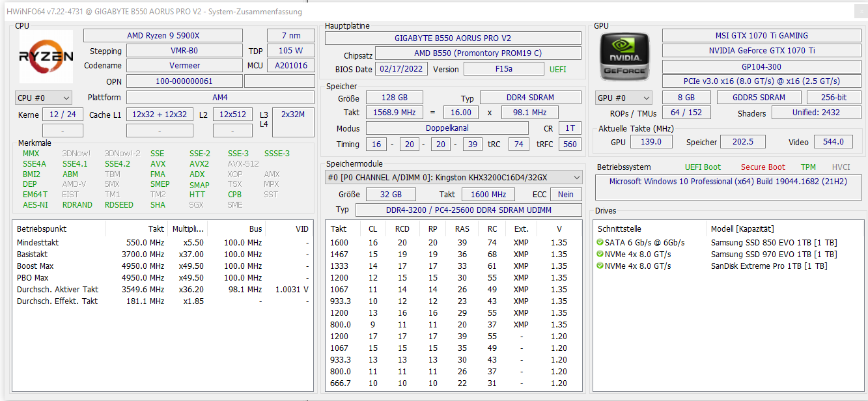Click the VMR-B0 stepping field
The image size is (868, 401).
tap(184, 51)
